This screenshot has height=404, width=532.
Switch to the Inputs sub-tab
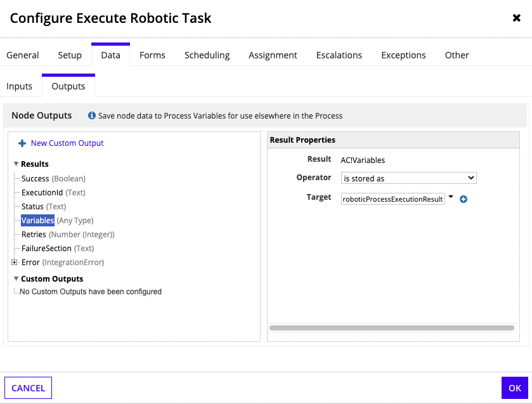20,86
